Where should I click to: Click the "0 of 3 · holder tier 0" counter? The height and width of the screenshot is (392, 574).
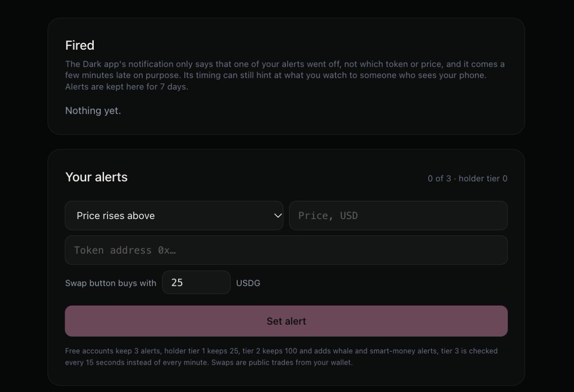click(467, 178)
